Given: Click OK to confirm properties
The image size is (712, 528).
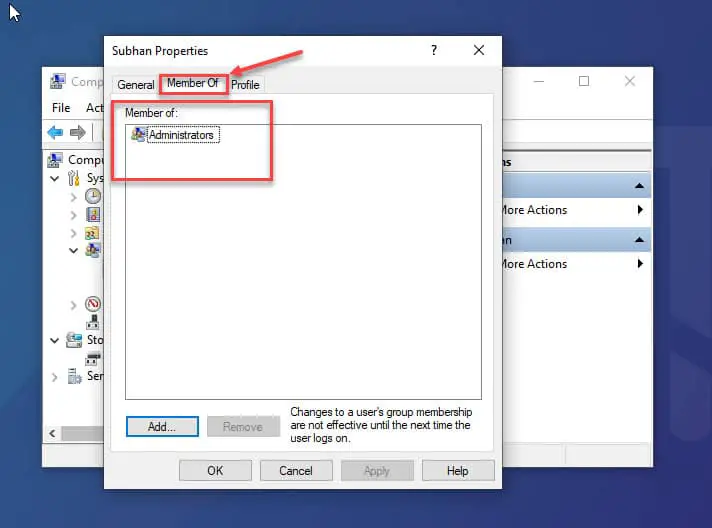Looking at the screenshot, I should (215, 471).
